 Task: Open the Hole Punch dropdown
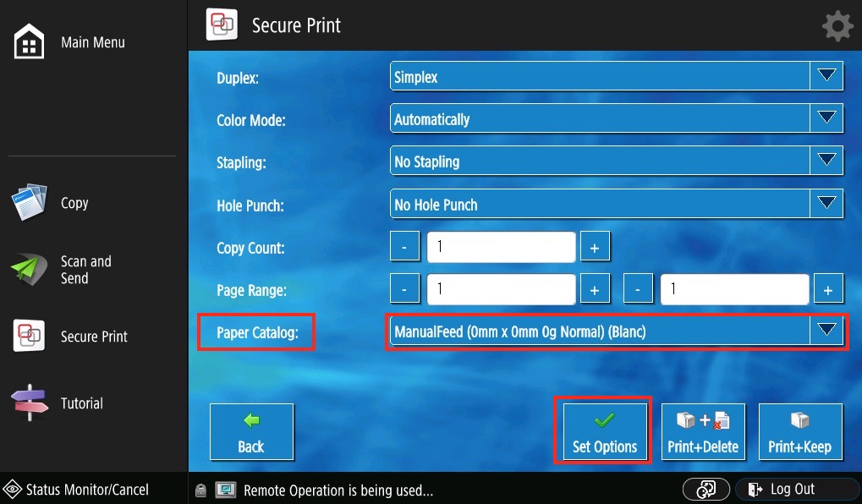point(826,205)
